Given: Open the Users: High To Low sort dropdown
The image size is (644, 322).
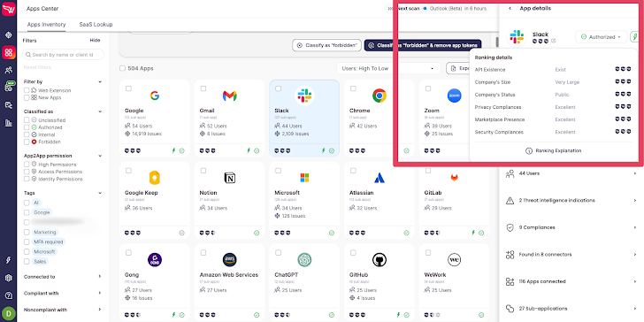Looking at the screenshot, I should (388, 69).
